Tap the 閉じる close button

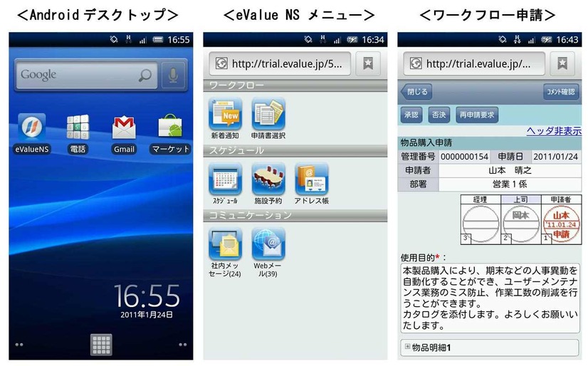[416, 92]
